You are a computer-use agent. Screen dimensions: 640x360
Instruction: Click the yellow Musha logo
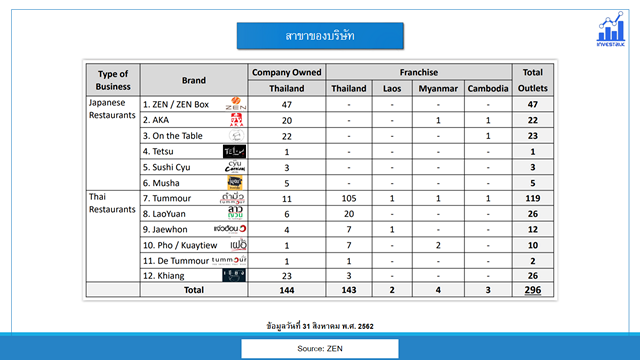[x=235, y=182]
